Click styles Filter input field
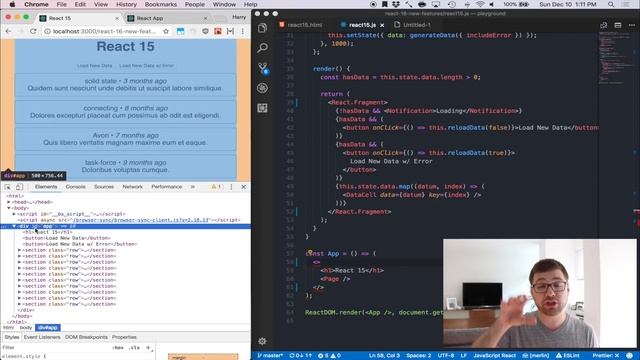 (56, 348)
